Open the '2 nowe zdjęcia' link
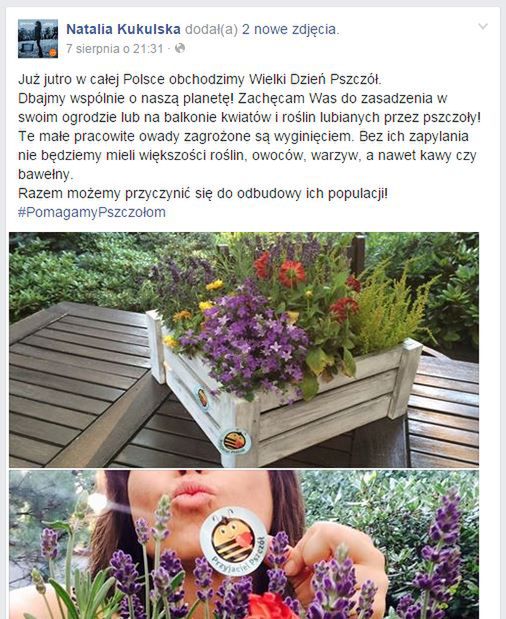This screenshot has width=506, height=619. click(290, 29)
